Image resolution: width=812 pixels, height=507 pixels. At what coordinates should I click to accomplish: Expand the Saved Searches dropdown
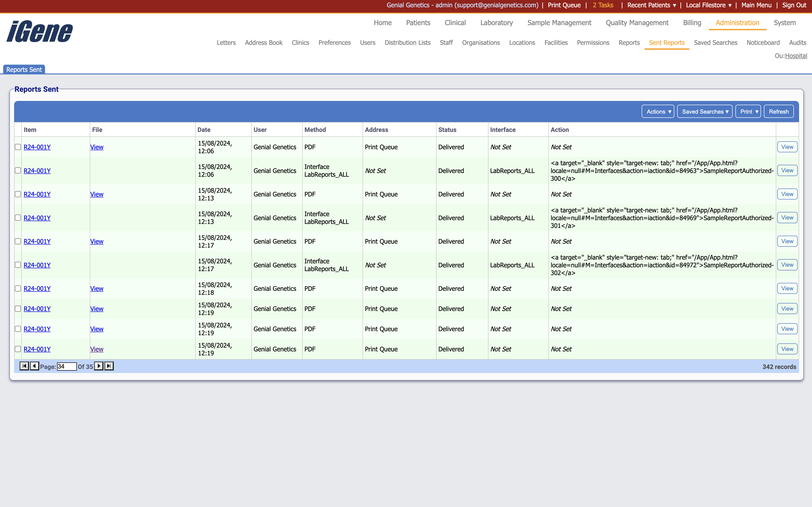click(705, 111)
